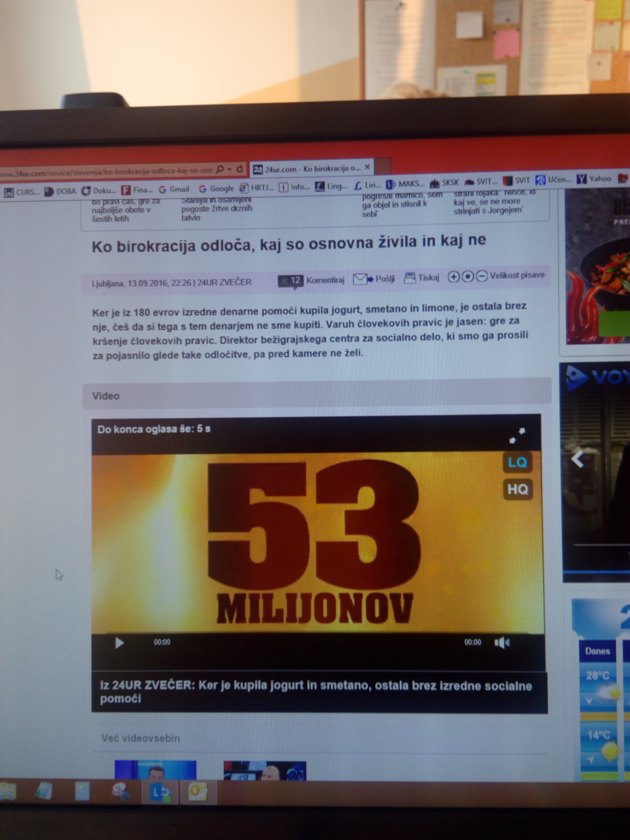Increase font size with plus icon
This screenshot has width=630, height=840.
tap(453, 276)
